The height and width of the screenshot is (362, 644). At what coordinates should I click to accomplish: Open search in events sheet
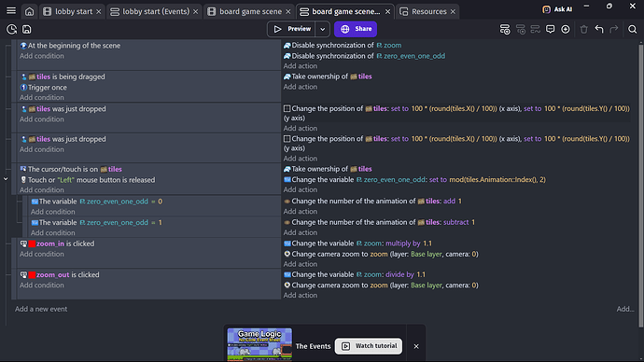[x=633, y=29]
